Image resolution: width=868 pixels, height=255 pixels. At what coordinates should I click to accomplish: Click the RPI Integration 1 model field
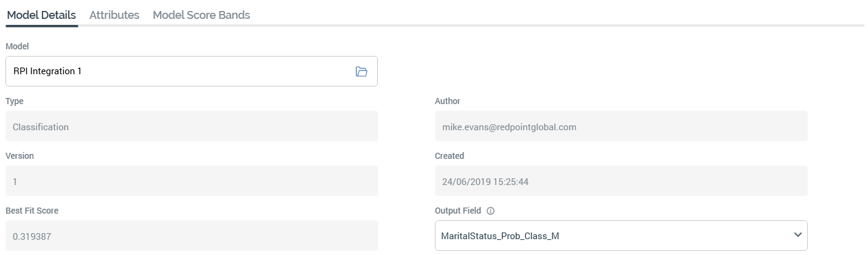(176, 72)
